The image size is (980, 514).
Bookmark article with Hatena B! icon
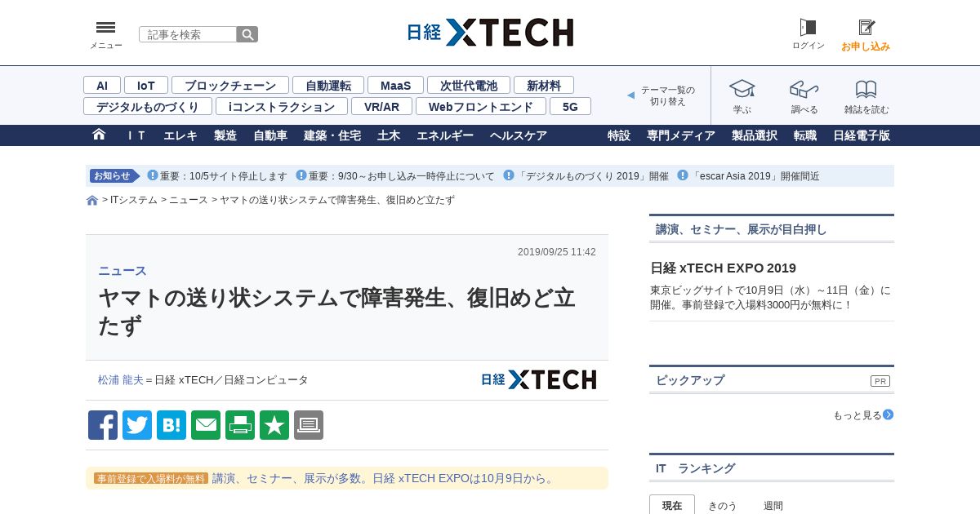(171, 425)
